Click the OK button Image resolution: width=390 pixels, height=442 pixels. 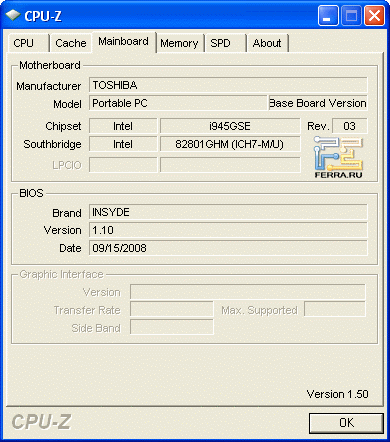346,423
